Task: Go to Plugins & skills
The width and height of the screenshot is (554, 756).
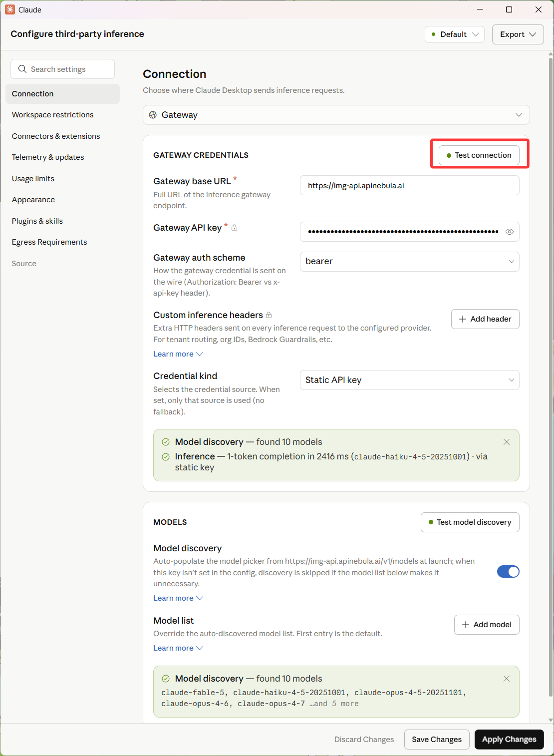Action: (x=63, y=221)
